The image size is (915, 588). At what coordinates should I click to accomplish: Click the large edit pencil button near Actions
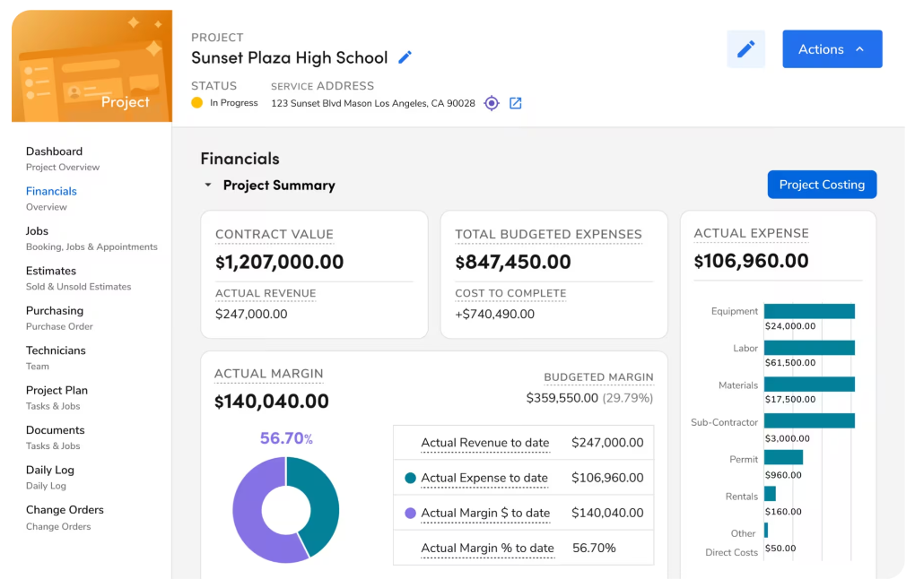(x=745, y=49)
